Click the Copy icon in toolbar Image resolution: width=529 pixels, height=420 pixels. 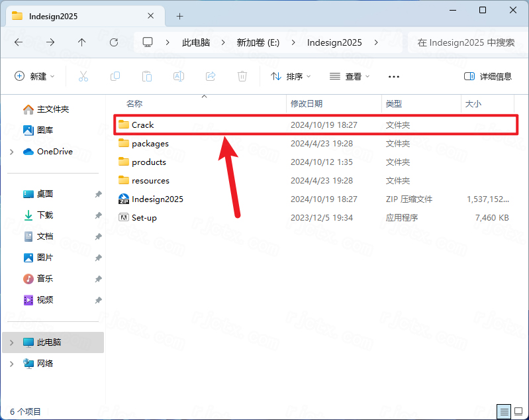coord(115,76)
